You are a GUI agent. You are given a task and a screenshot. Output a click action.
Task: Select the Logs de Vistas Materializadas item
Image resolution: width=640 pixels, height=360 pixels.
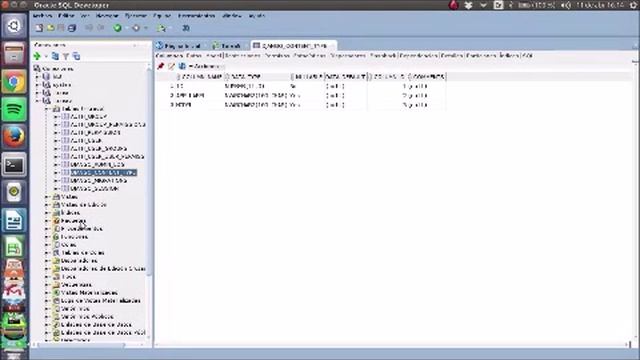100,301
